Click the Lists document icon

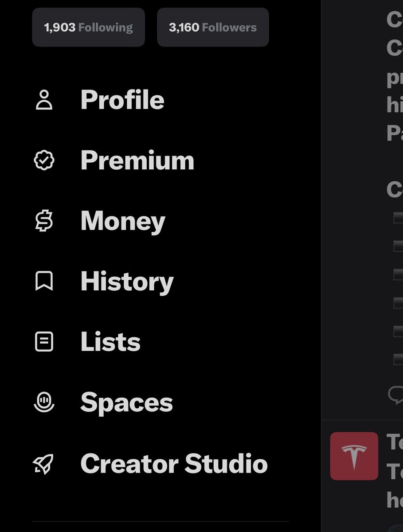coord(44,342)
